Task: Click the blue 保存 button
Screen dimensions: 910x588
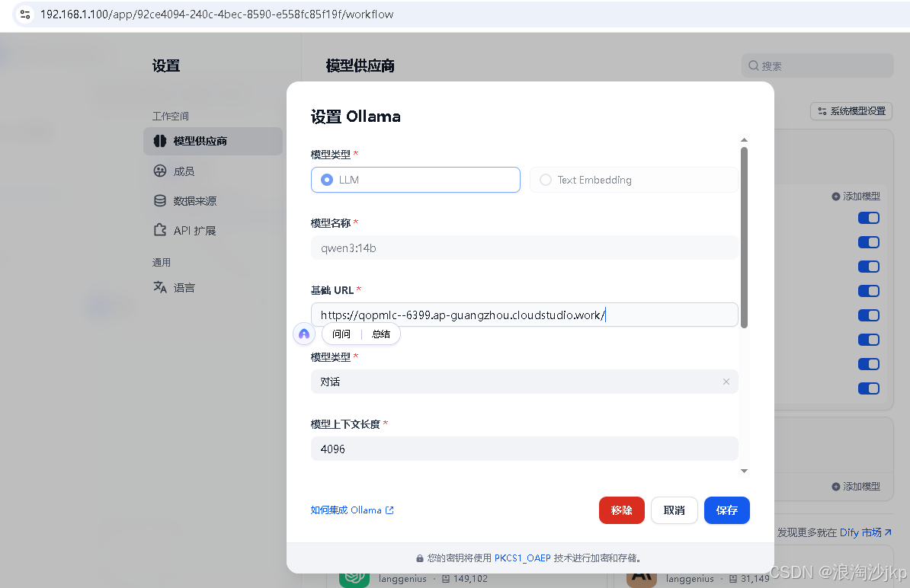Action: pos(727,510)
